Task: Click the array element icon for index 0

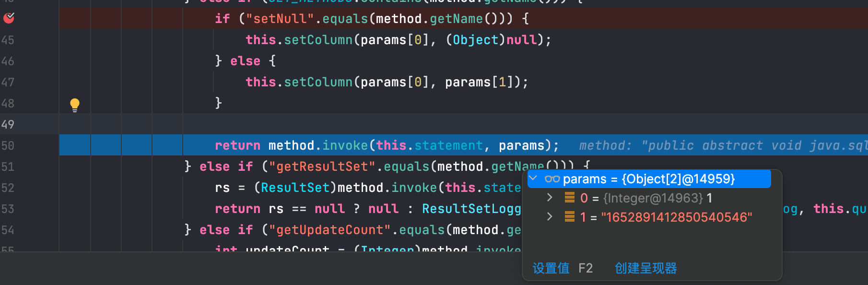Action: (570, 198)
